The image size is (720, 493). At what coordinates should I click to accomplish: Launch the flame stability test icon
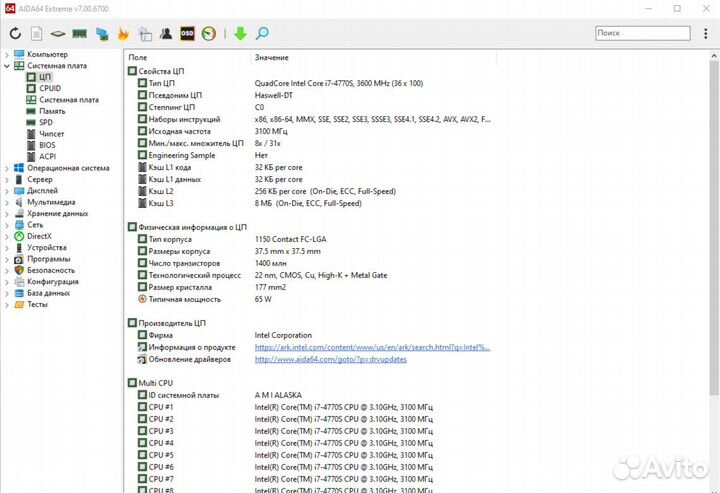[124, 34]
